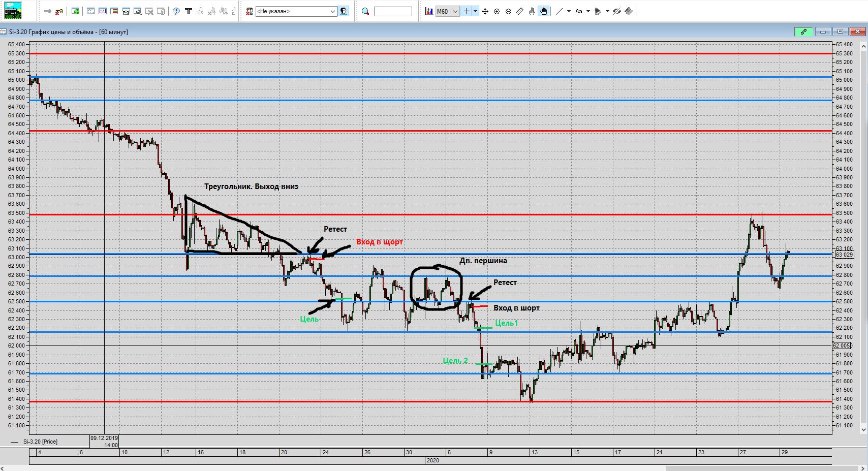Open the <Не указан> client dropdown
This screenshot has height=471, width=868.
(x=296, y=11)
